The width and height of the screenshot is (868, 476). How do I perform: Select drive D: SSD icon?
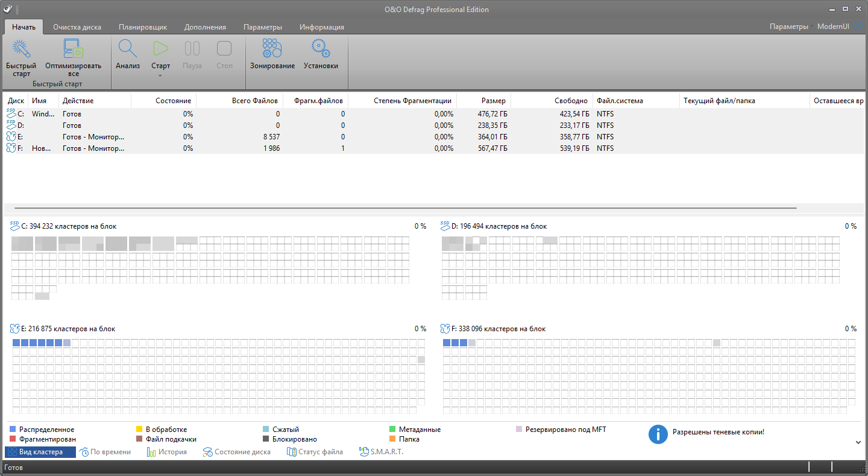[x=11, y=125]
